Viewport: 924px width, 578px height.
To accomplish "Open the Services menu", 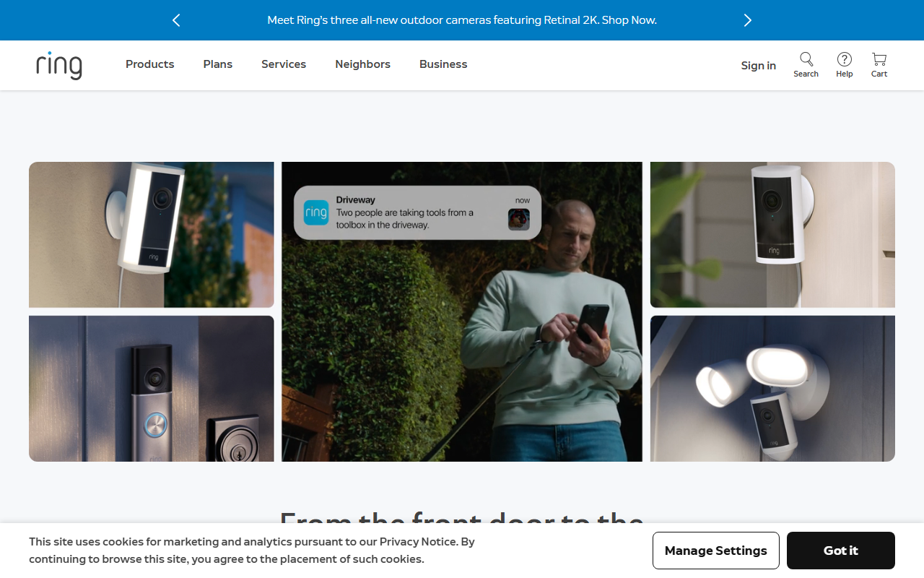I will click(284, 64).
